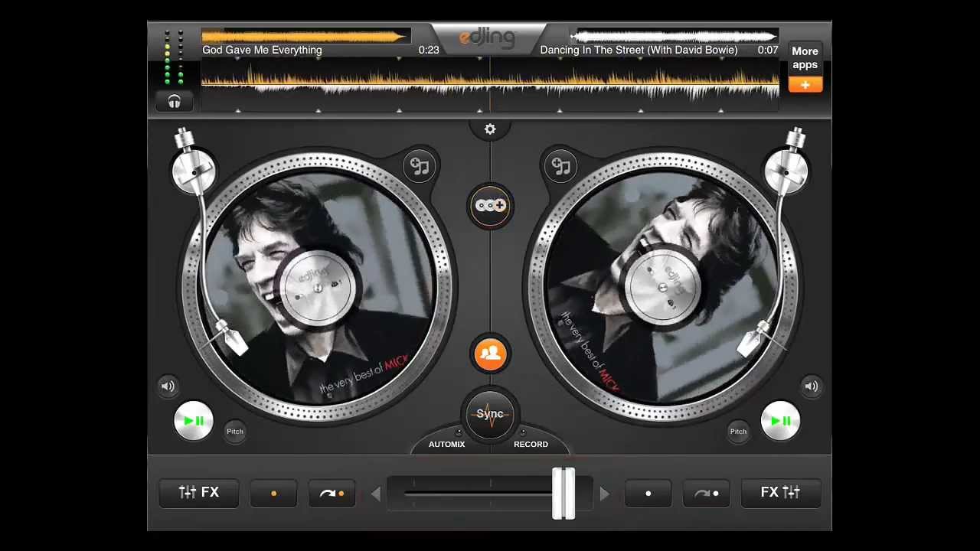Click right track elapsed time 0:07
The width and height of the screenshot is (980, 551).
(768, 51)
